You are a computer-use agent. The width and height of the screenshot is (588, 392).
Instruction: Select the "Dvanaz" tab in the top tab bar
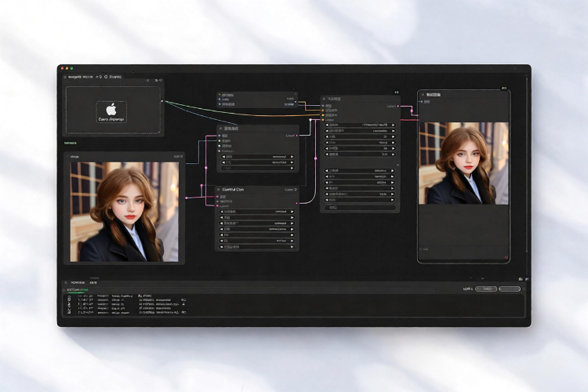pos(115,77)
